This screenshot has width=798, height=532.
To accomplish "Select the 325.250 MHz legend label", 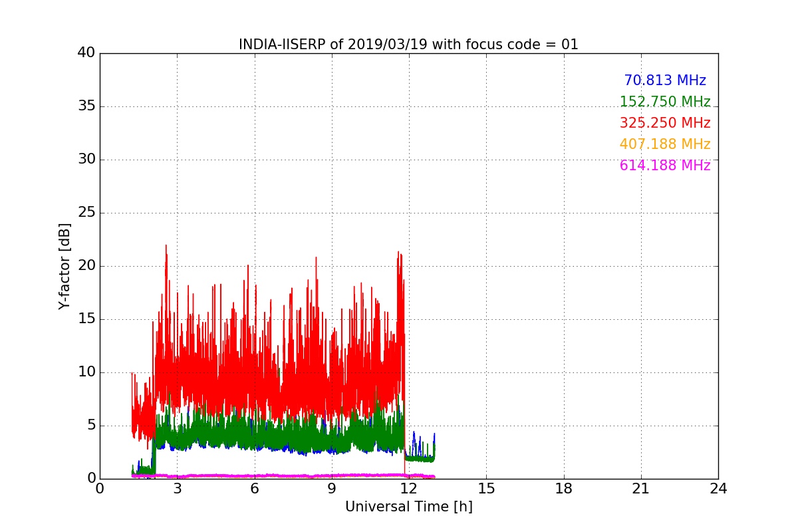I will coord(665,123).
